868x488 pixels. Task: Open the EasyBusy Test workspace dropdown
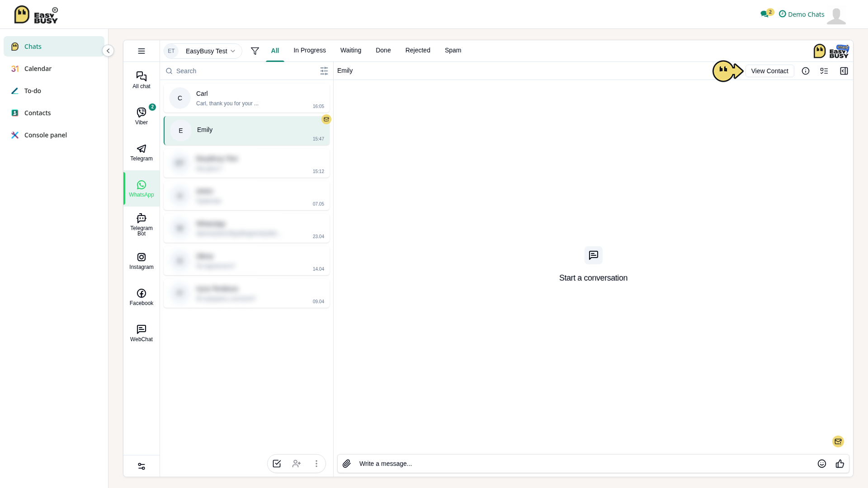click(203, 51)
